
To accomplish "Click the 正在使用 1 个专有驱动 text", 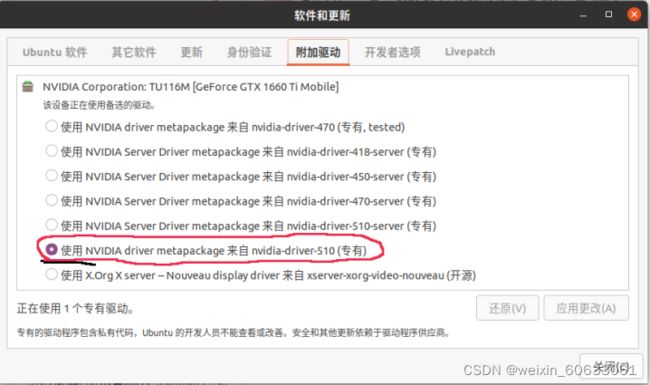I will pos(75,309).
